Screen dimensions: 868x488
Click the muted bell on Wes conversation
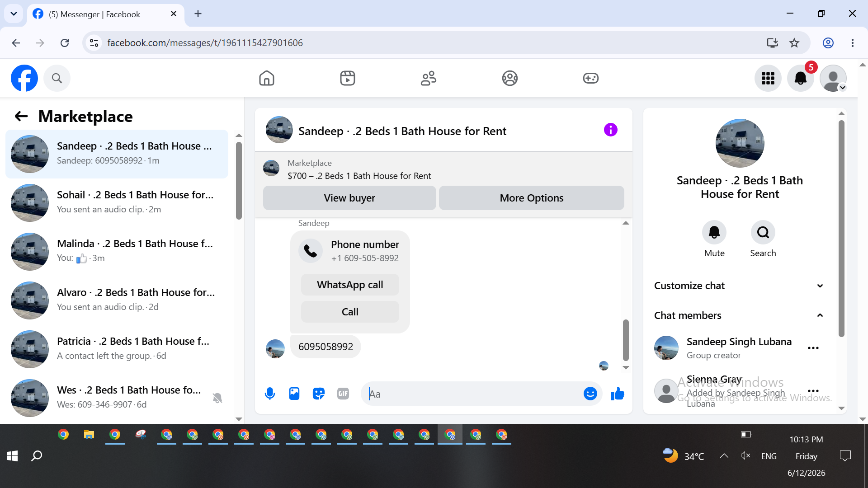click(217, 398)
